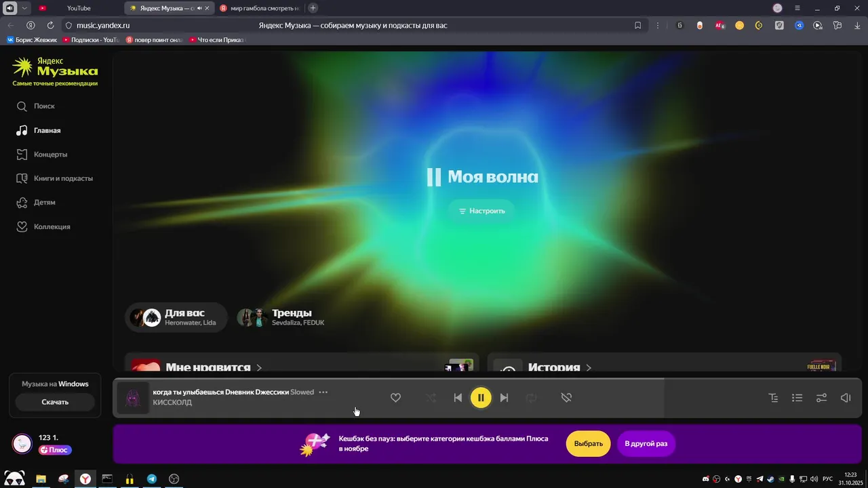868x488 pixels.
Task: Open the AE extension icon with badge
Action: coord(719,25)
